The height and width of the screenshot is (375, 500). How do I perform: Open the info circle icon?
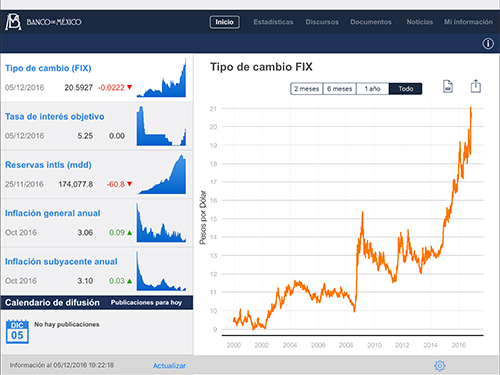tap(488, 44)
